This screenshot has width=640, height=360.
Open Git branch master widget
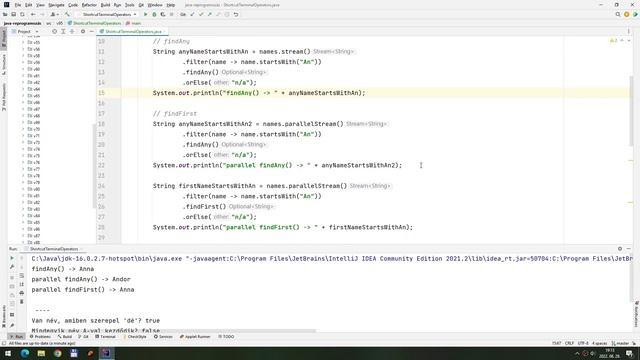click(x=620, y=343)
